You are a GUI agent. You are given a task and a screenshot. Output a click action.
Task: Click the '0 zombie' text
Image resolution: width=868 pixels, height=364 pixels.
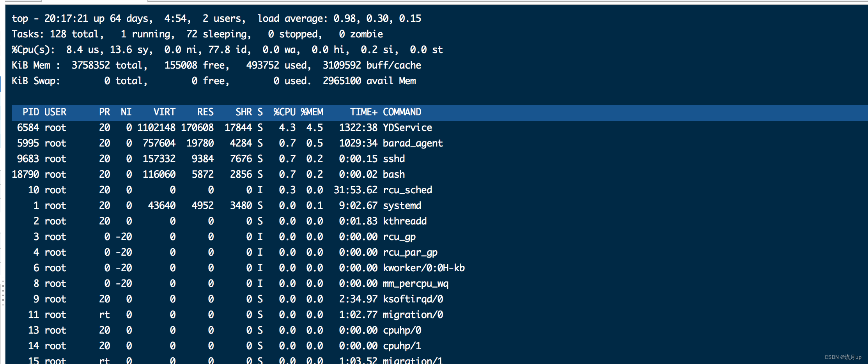[361, 34]
